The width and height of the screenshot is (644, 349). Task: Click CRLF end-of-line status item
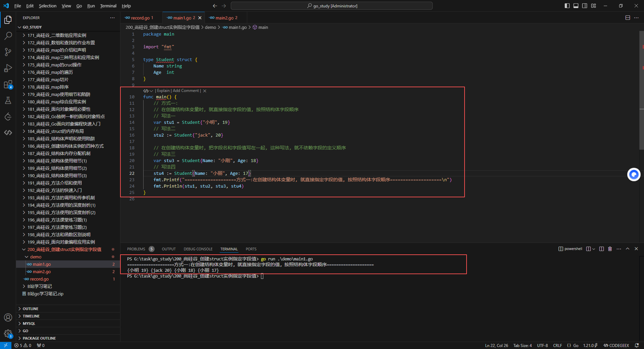(x=557, y=345)
